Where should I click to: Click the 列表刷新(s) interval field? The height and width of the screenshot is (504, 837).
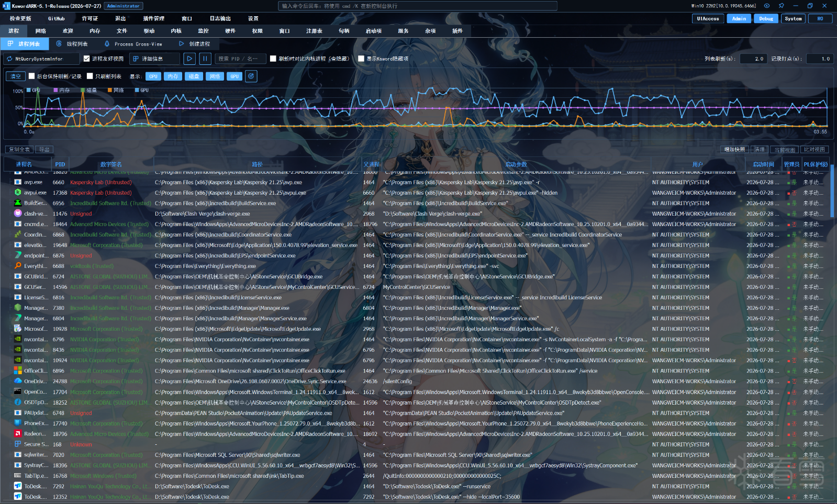coord(753,59)
